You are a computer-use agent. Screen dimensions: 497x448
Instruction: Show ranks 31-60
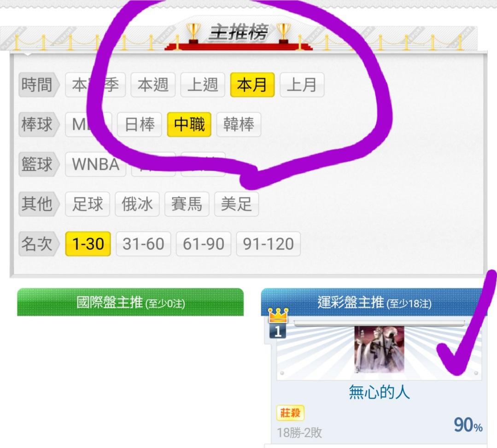(143, 244)
